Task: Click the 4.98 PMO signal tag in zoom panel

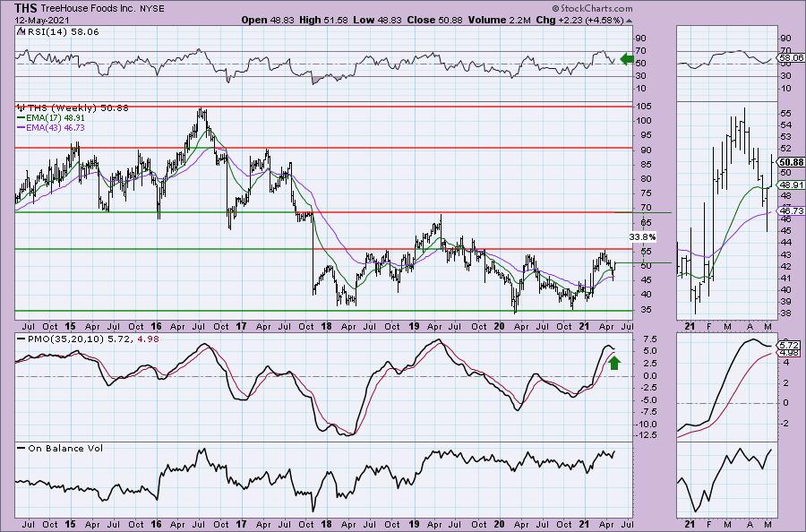Action: (789, 353)
